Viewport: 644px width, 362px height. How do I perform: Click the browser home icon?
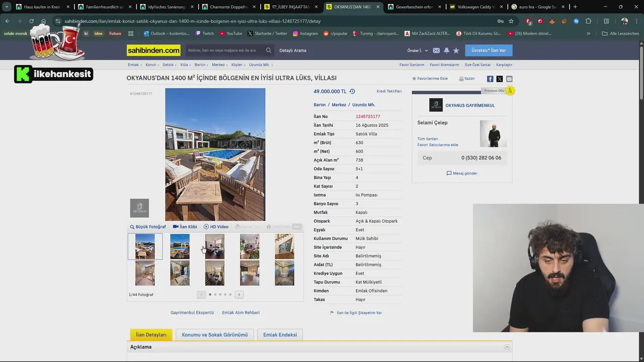43,21
